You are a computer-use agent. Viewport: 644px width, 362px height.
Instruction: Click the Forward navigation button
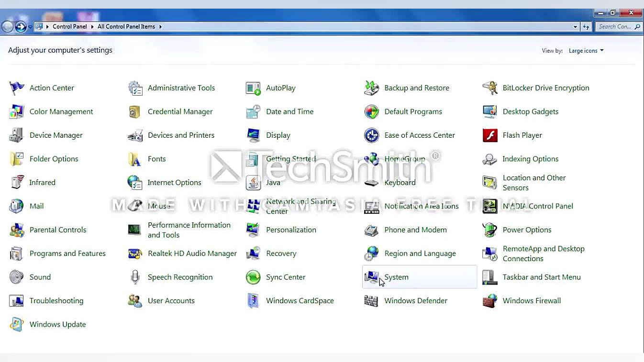click(21, 27)
